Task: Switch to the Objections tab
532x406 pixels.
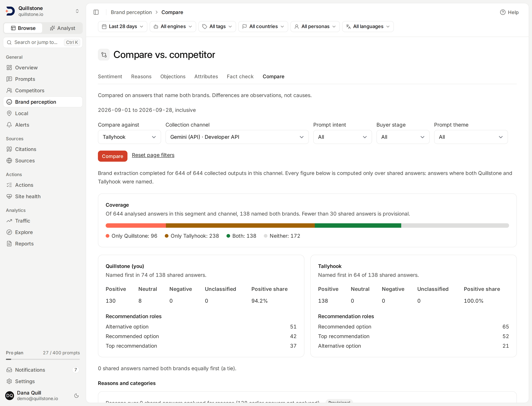Action: click(x=173, y=76)
